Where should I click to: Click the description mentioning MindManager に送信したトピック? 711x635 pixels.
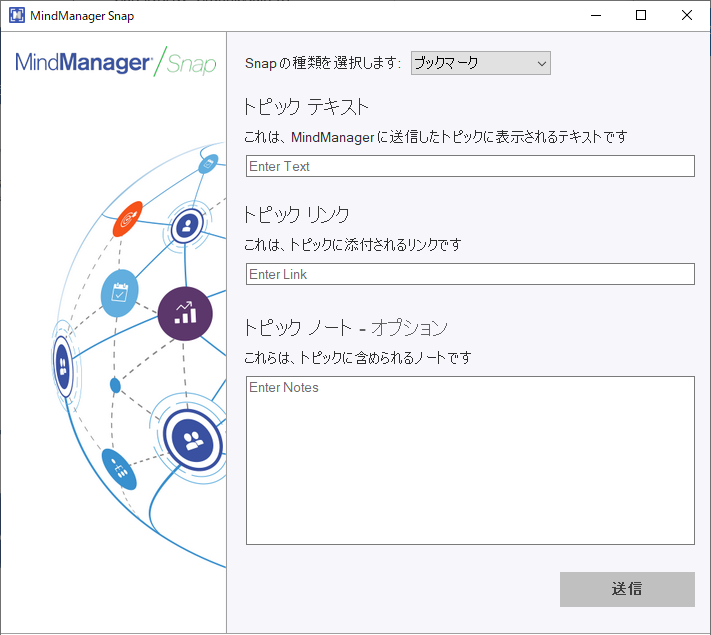435,137
